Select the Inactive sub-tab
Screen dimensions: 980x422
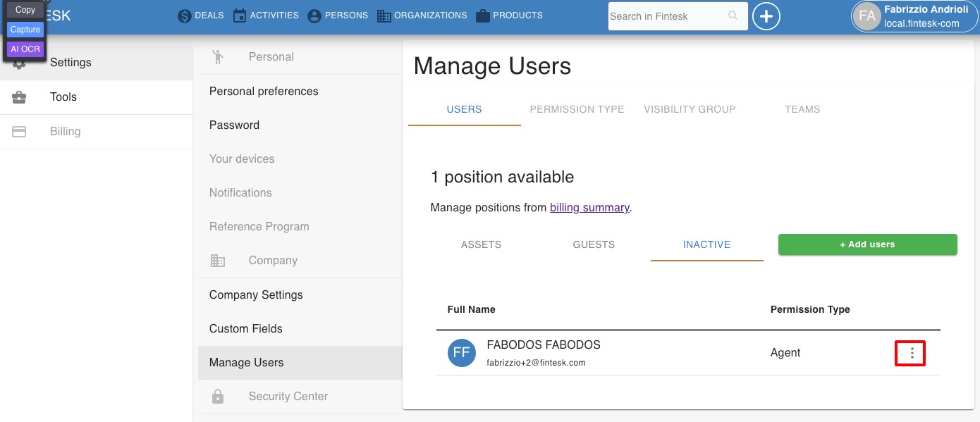tap(707, 244)
